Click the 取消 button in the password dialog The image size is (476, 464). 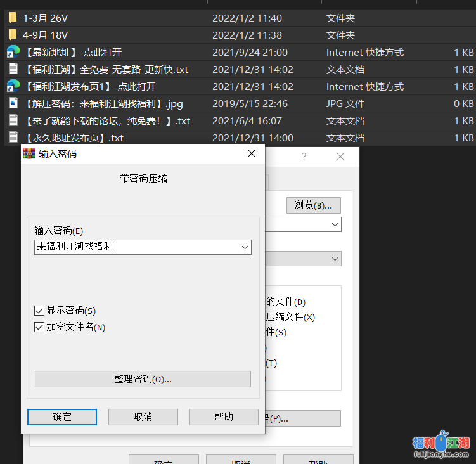coord(143,416)
